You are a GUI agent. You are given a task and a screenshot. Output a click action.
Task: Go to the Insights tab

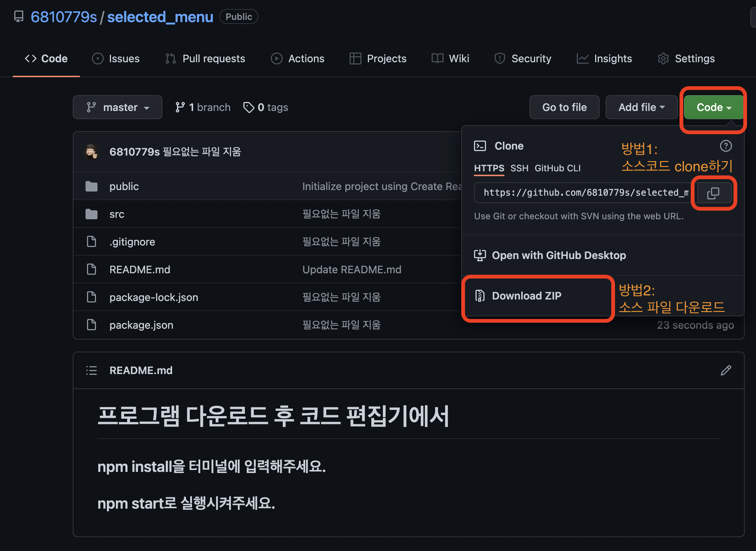click(604, 58)
